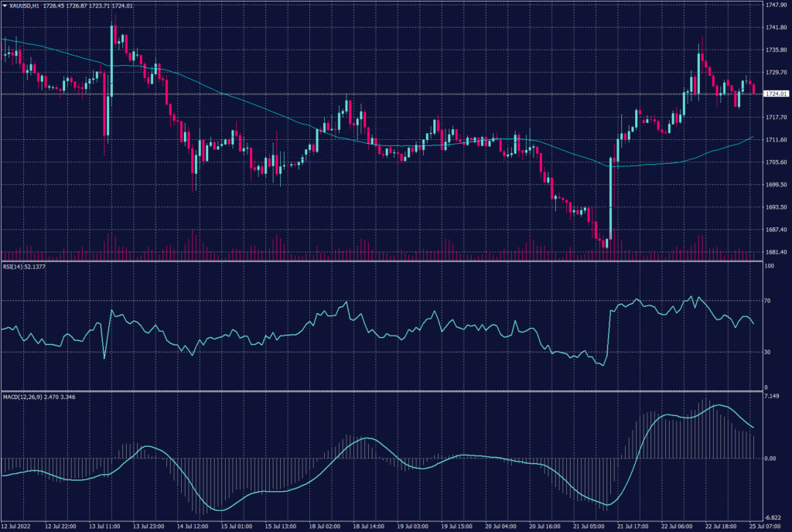
Task: Click the 7.149 MACD scale value
Action: [x=773, y=397]
